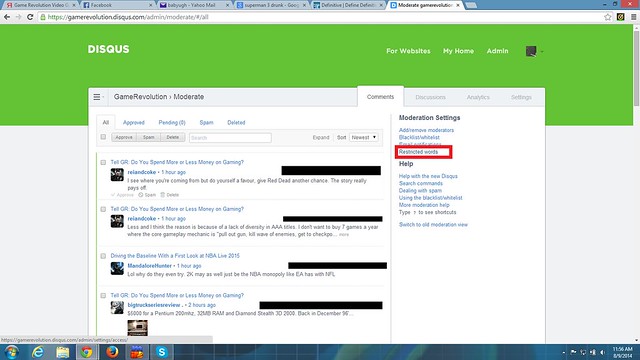Viewport: 640px width, 360px height.
Task: Focus the comment Search field
Action: [x=230, y=138]
